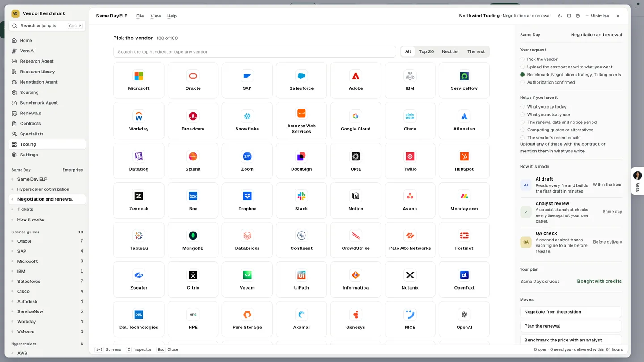Image resolution: width=644 pixels, height=362 pixels.
Task: Select the Google Cloud vendor card
Action: [356, 121]
